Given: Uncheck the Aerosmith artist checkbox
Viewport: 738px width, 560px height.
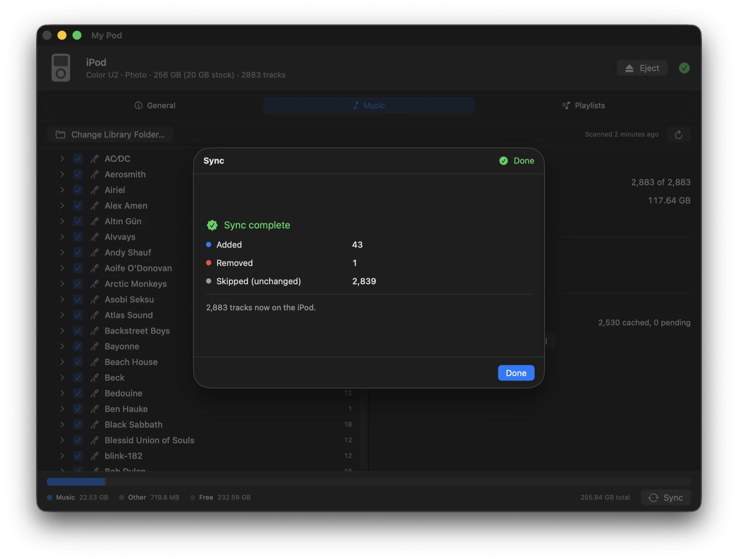Looking at the screenshot, I should click(x=78, y=174).
